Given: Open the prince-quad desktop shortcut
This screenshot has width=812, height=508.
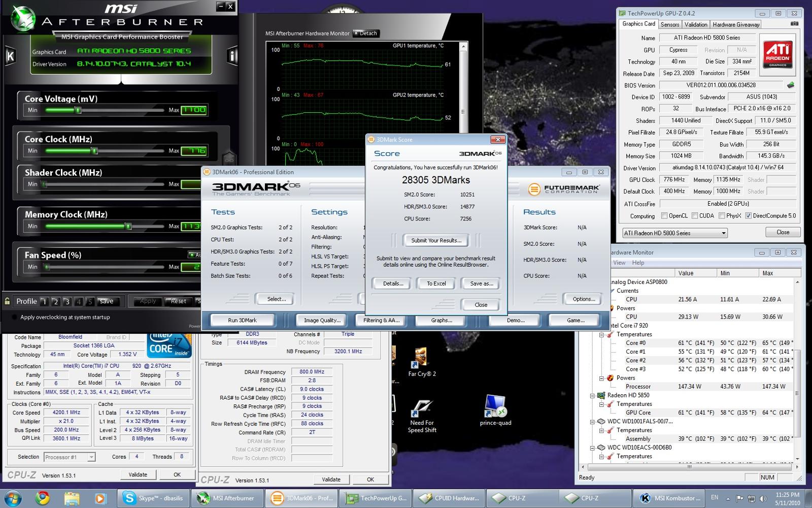Looking at the screenshot, I should (495, 410).
